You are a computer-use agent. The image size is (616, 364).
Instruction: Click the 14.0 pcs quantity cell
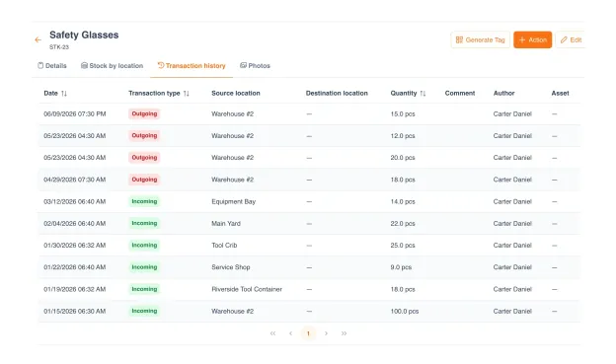tap(403, 202)
